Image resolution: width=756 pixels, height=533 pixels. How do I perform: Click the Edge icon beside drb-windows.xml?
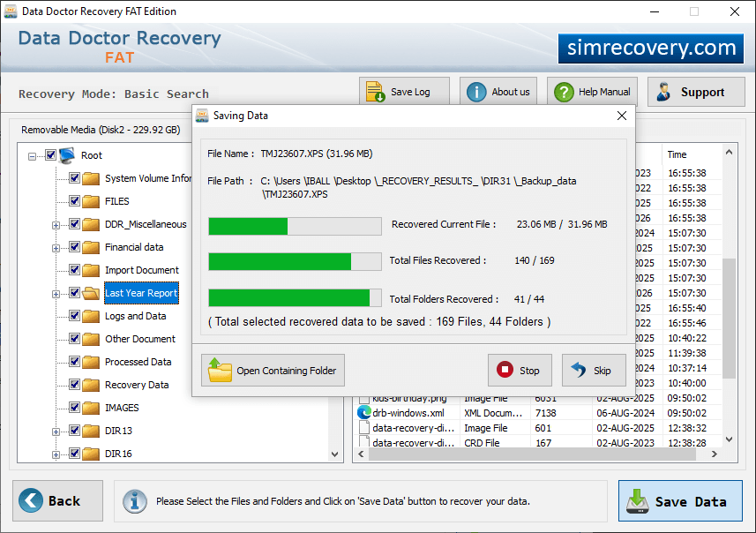[x=364, y=413]
